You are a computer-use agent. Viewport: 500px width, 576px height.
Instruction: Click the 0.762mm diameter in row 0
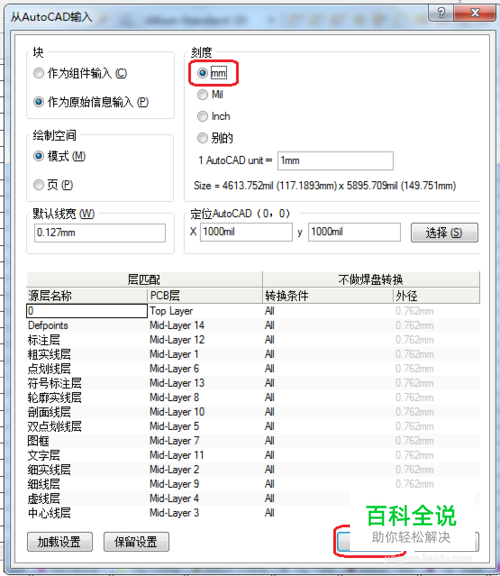436,311
